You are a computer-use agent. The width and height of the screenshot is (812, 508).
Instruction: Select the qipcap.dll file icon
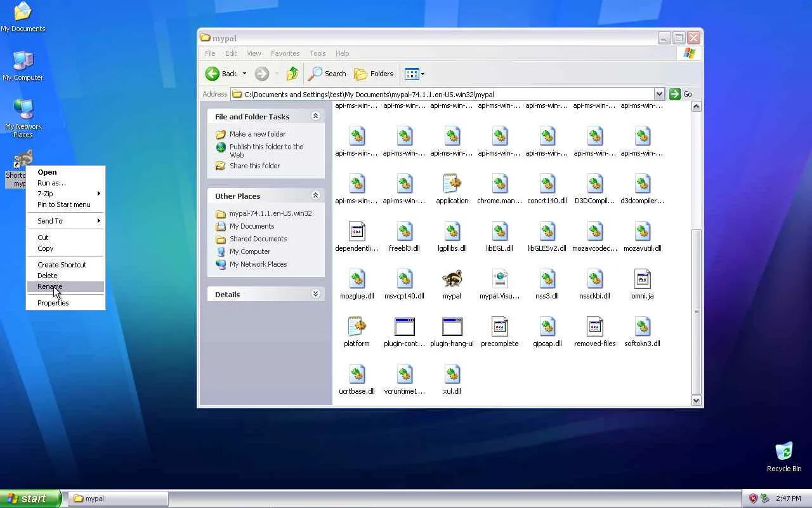[x=547, y=327]
